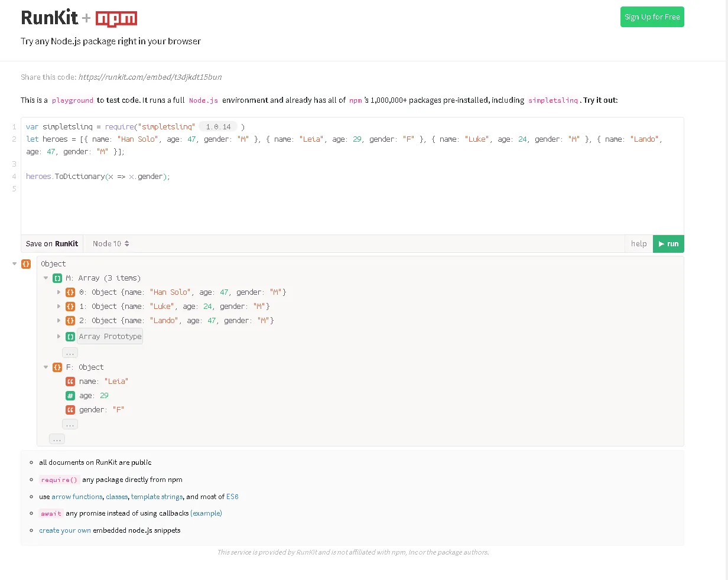
Task: Click the orange braces icon beside F: Object
Action: pos(57,367)
